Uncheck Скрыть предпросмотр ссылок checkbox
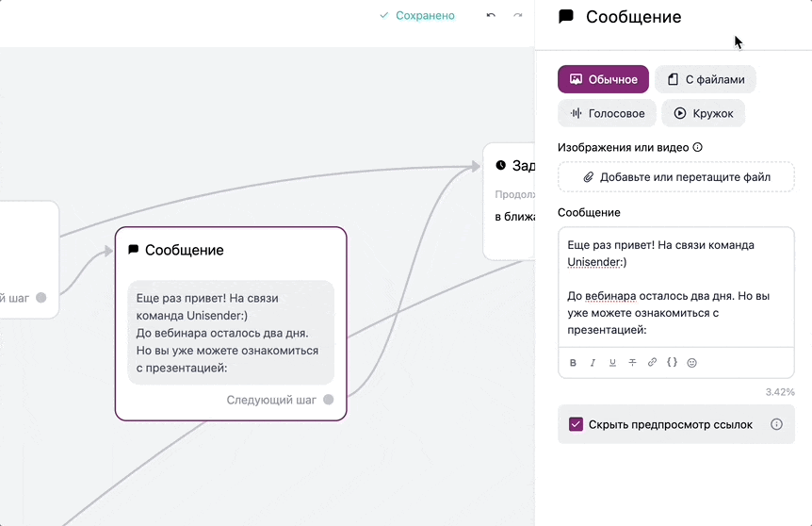The image size is (812, 526). tap(576, 424)
